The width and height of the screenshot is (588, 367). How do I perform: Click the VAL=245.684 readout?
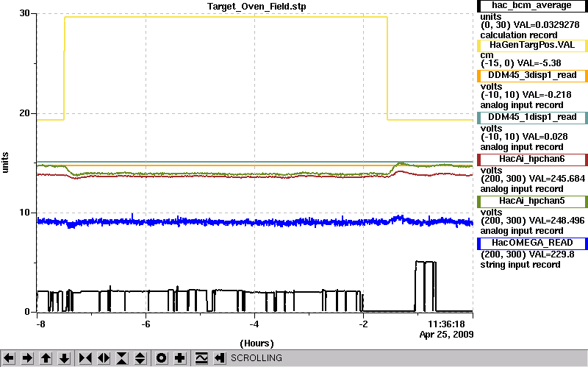(x=557, y=179)
